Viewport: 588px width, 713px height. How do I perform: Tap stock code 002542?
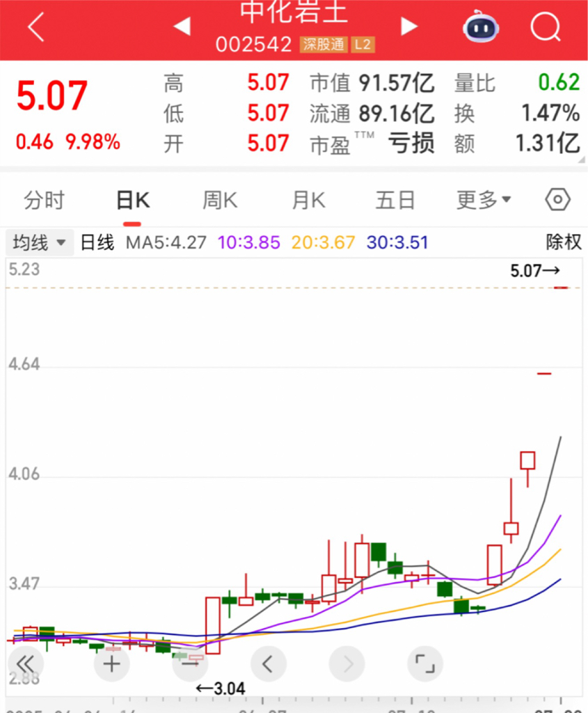(x=253, y=45)
